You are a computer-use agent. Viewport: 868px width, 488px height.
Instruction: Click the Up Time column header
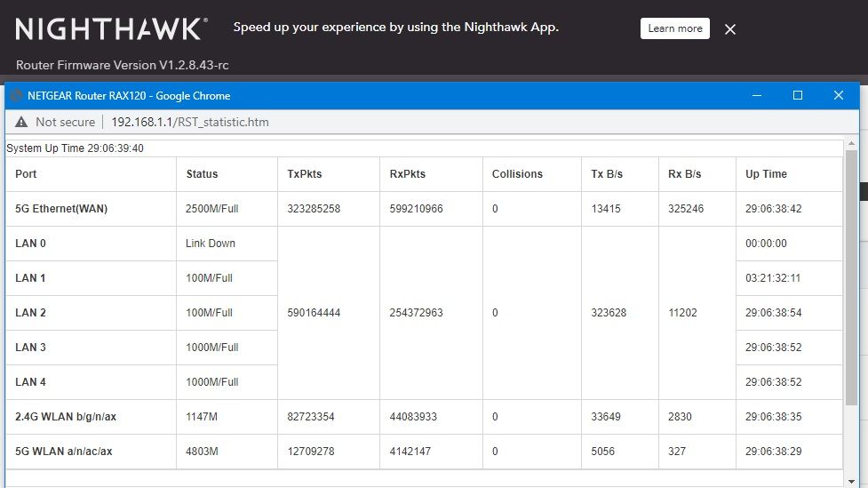(766, 174)
